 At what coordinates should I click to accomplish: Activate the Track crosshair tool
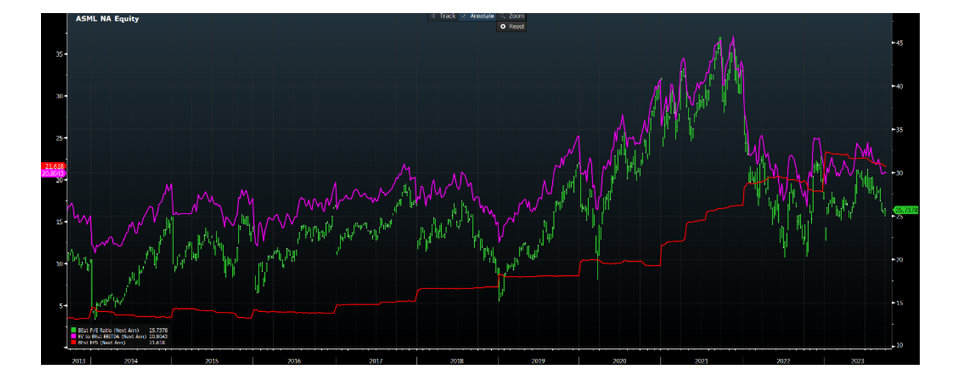(x=444, y=15)
